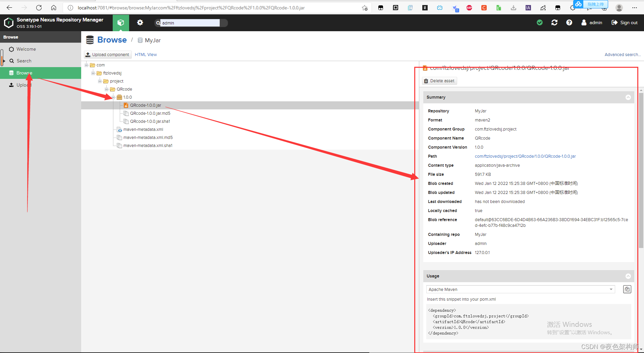The image size is (644, 353).
Task: Select maven-metadata.xml.md5 in the tree
Action: pos(148,137)
